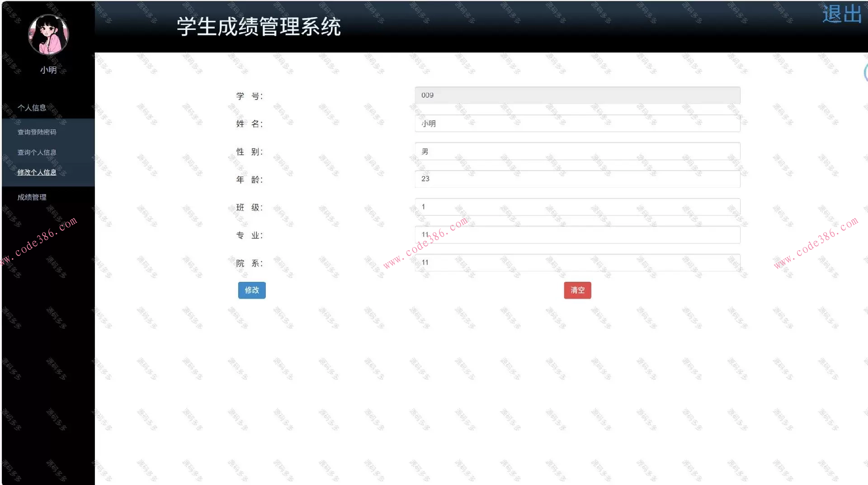
Task: Click the 姓名 input containing 小明
Action: (577, 124)
